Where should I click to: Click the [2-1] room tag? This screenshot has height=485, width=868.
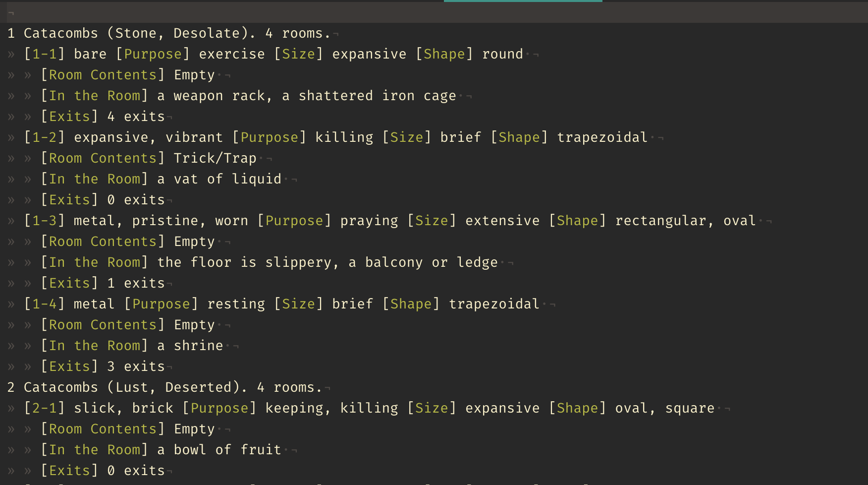coord(45,408)
